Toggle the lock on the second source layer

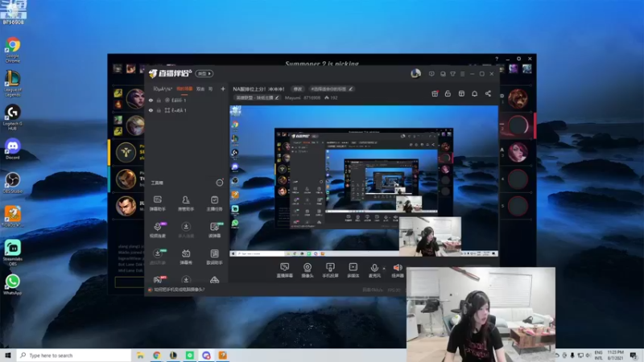[159, 110]
